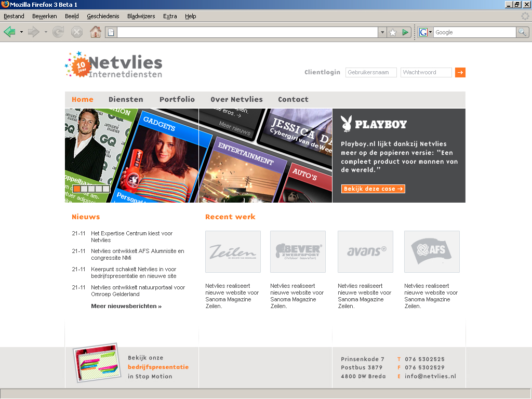Bookmark this page with the star icon
This screenshot has height=399, width=532.
[x=393, y=32]
